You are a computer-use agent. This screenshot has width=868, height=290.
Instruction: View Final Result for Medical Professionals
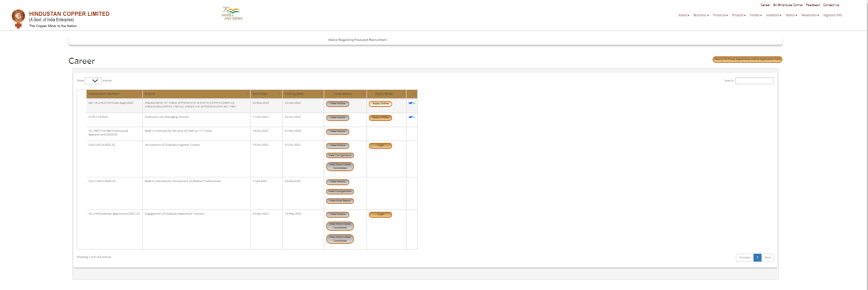[x=340, y=201]
